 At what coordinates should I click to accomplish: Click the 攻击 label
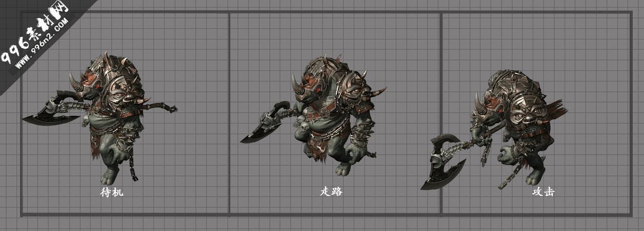click(543, 192)
